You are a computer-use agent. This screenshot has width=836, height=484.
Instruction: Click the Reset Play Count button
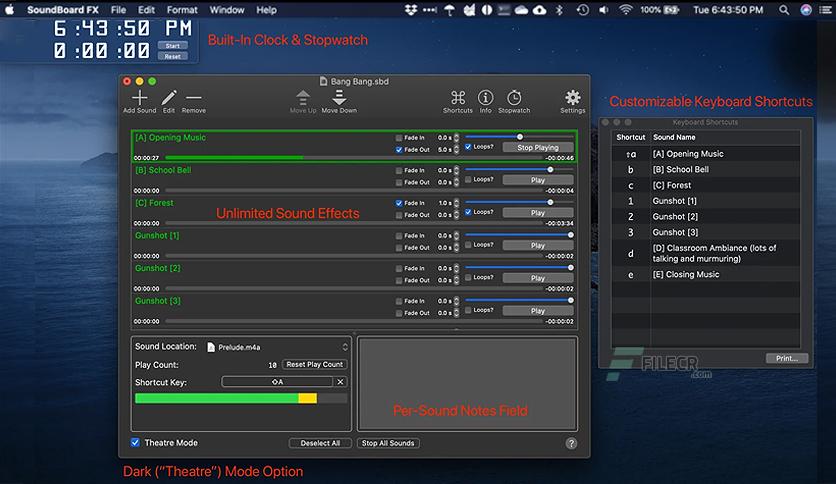pyautogui.click(x=315, y=365)
